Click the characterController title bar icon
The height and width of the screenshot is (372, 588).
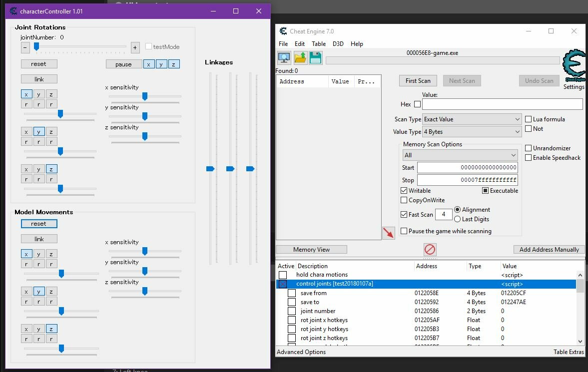(13, 11)
